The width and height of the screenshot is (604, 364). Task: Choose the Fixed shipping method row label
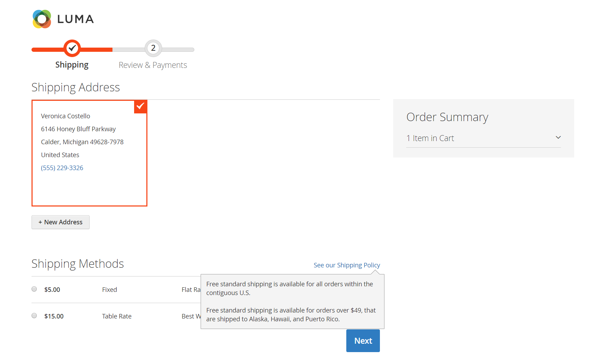pos(110,290)
